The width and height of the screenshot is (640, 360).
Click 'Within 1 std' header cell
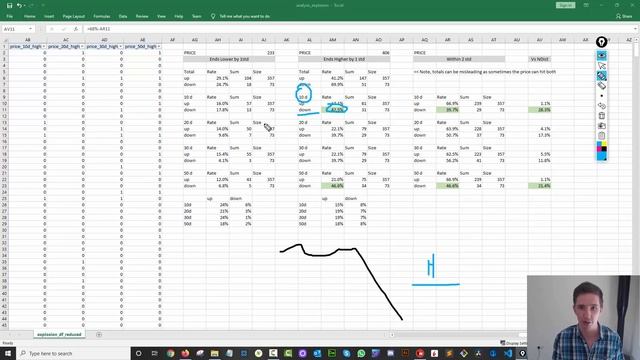tap(459, 59)
